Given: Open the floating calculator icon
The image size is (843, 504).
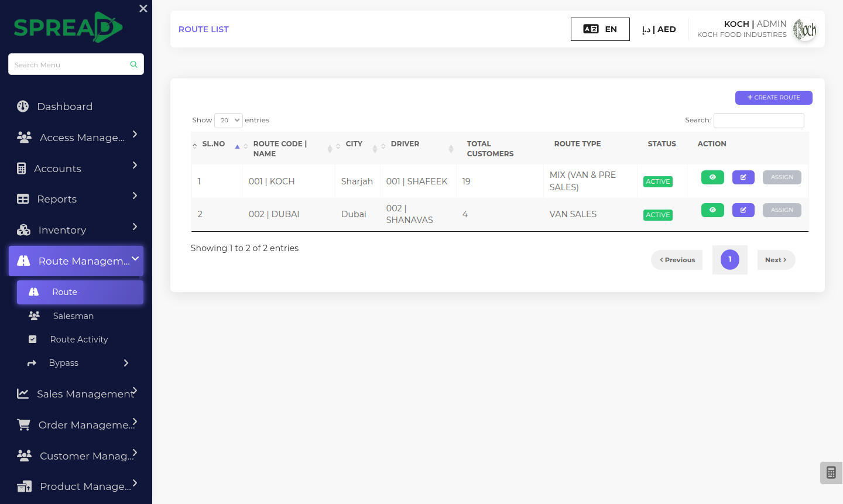Looking at the screenshot, I should pyautogui.click(x=831, y=472).
